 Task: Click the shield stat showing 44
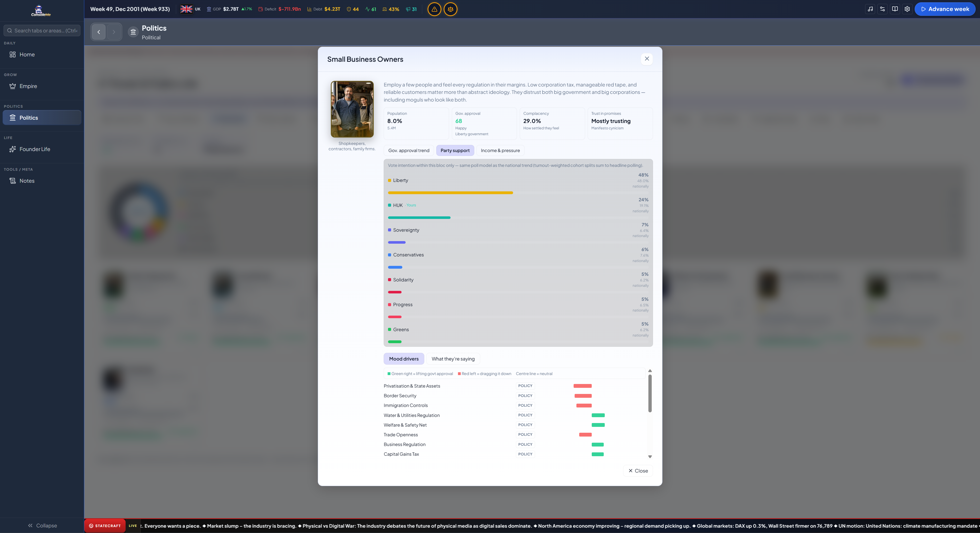pyautogui.click(x=353, y=9)
